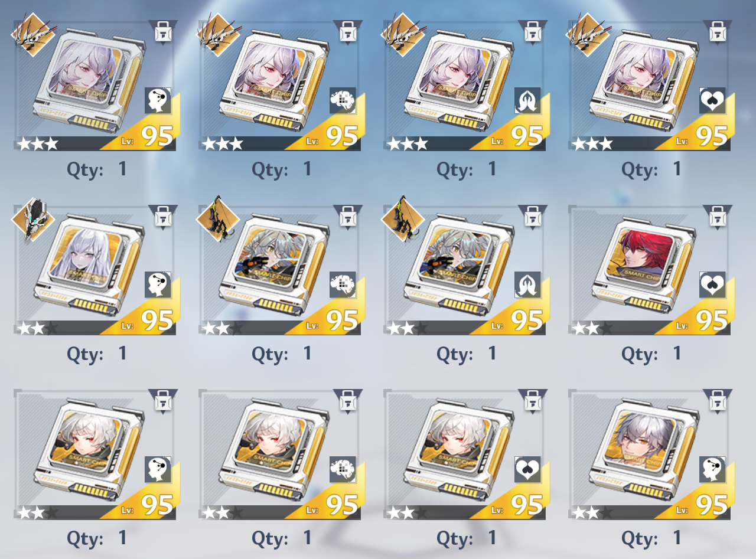
Task: Click the mech helmet weapon badge
Action: 32,220
